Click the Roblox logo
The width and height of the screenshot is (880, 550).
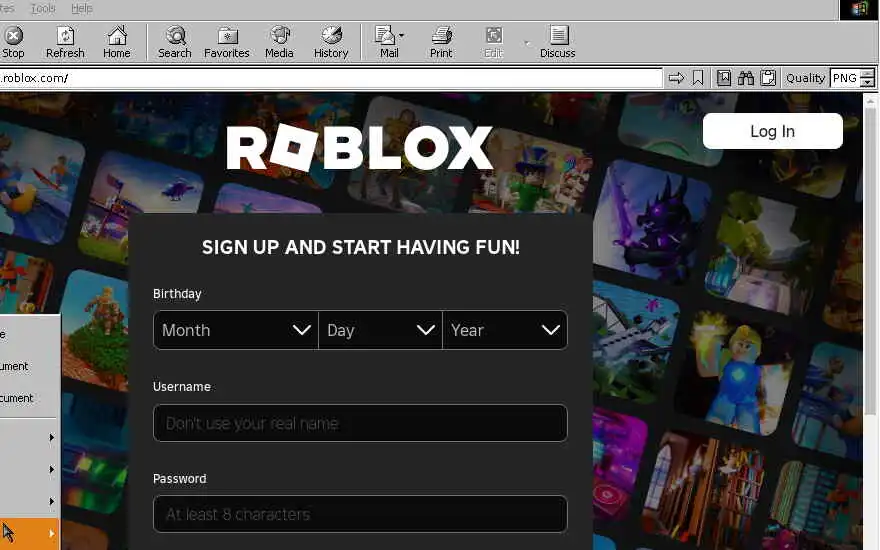(360, 148)
